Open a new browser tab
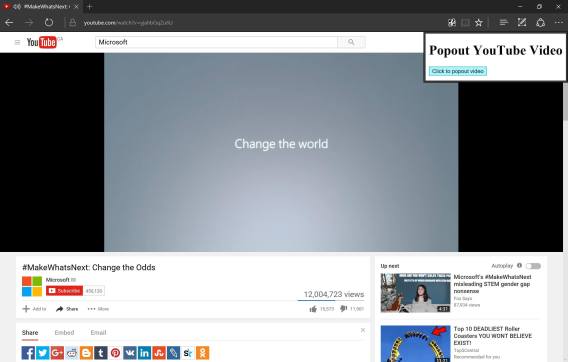This screenshot has height=362, width=568. 89,7
